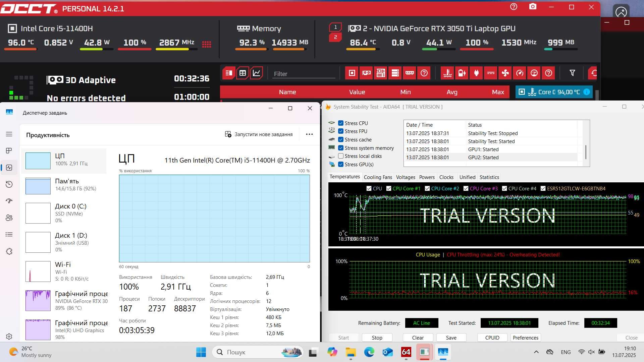Screen dimensions: 644x362
Task: Switch to AIDA64 Cooling Fans tab
Action: (378, 177)
